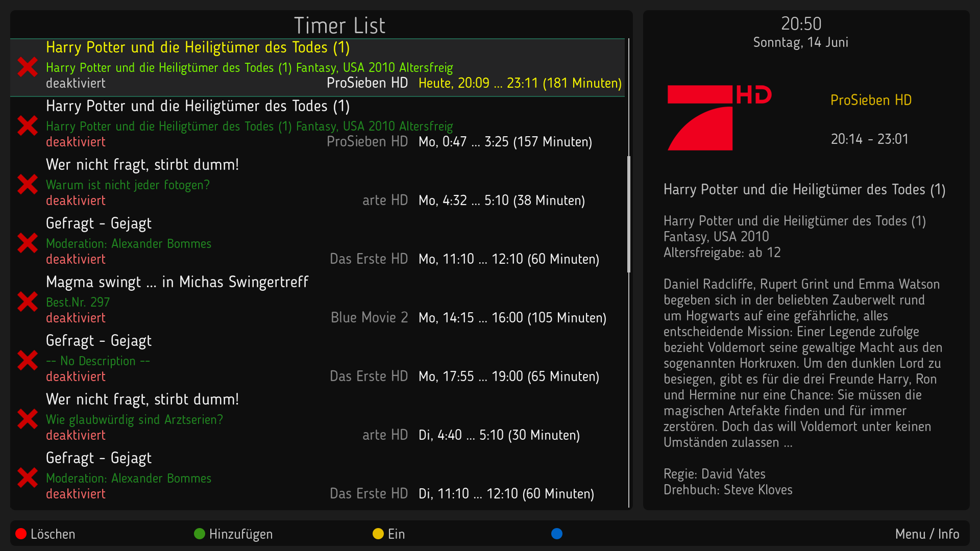
Task: Toggle the deaktiviert status on the Blue Movie 2 timer
Action: pyautogui.click(x=76, y=318)
